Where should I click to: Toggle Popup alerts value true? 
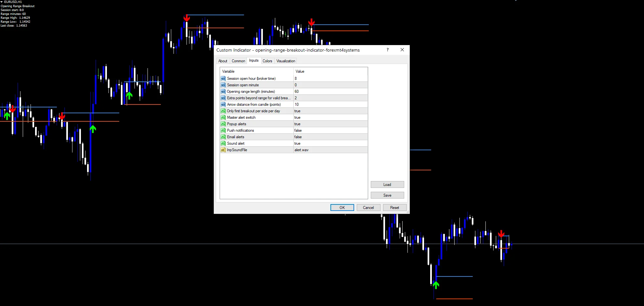pos(330,124)
